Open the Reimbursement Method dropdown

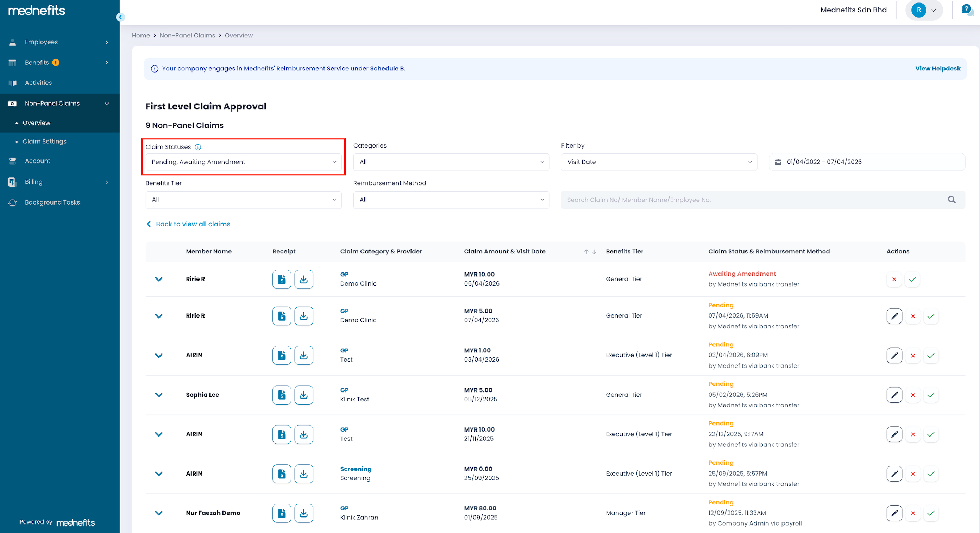coord(451,200)
